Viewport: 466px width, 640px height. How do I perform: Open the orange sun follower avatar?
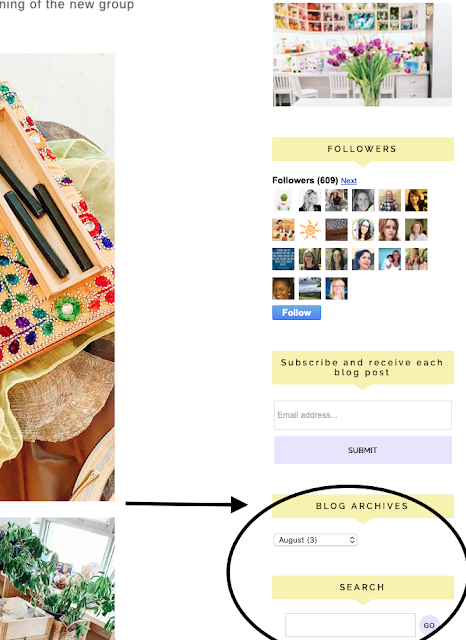tap(310, 229)
